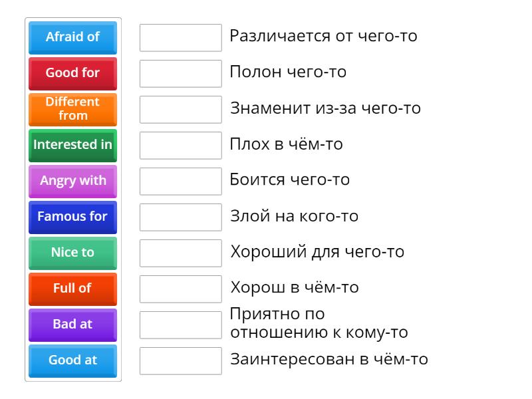Select the 'Good for' tile
This screenshot has height=399, width=532.
(x=72, y=73)
